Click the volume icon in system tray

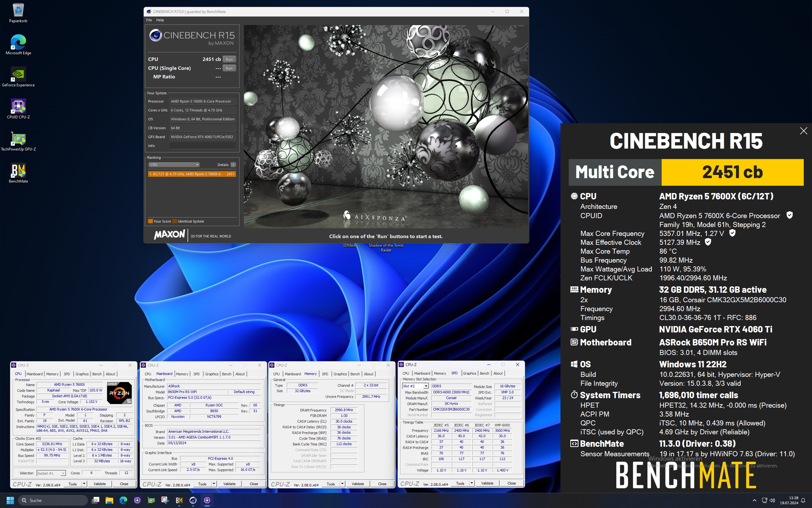tap(772, 500)
